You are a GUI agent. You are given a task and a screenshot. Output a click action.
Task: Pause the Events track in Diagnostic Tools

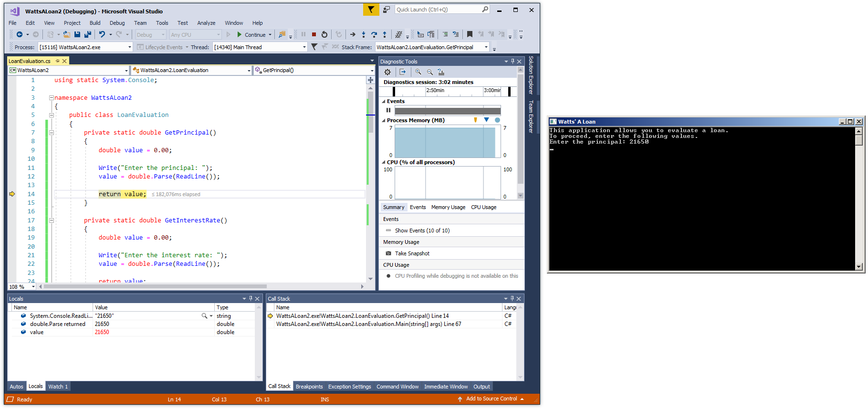(388, 110)
